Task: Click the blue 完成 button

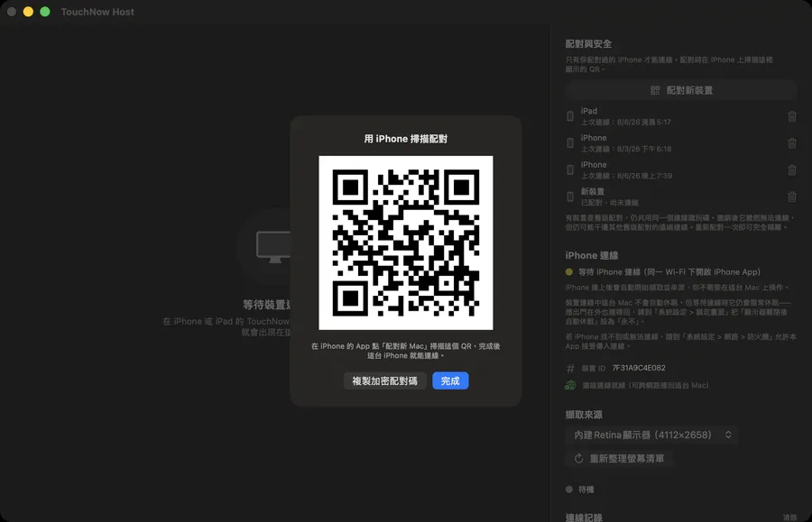Action: coord(450,380)
